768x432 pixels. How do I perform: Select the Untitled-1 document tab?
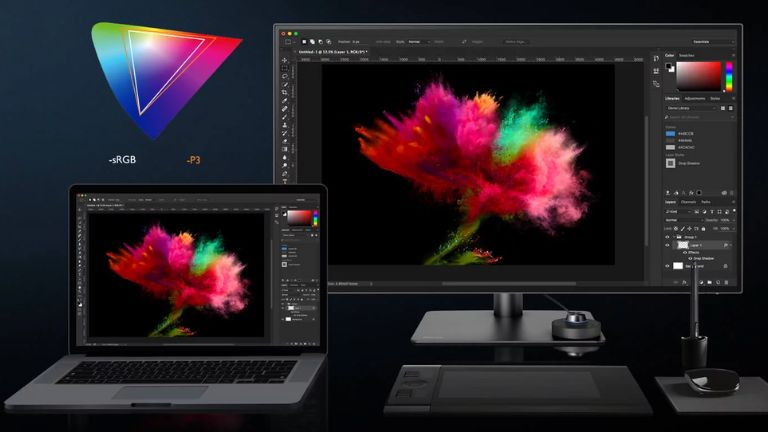(333, 52)
